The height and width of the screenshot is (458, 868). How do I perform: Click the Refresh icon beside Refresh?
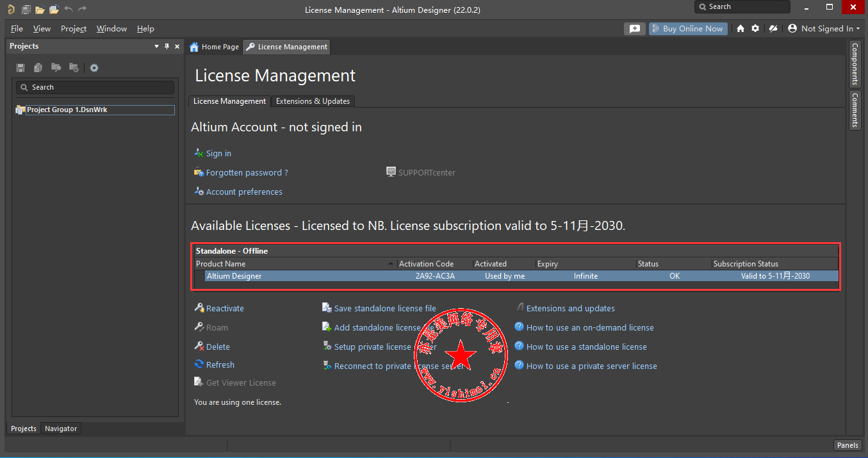[x=199, y=364]
